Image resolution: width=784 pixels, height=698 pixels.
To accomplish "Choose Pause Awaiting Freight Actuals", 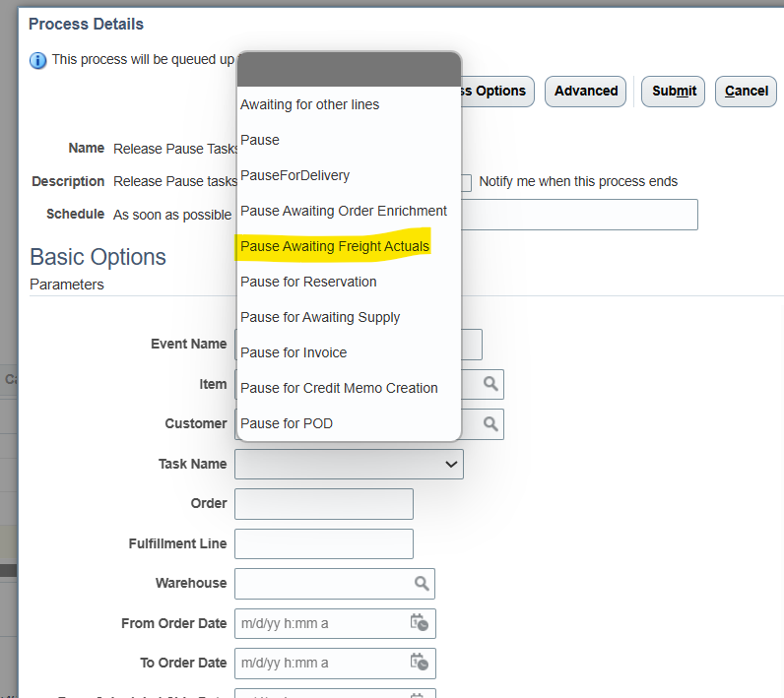I will pyautogui.click(x=349, y=246).
